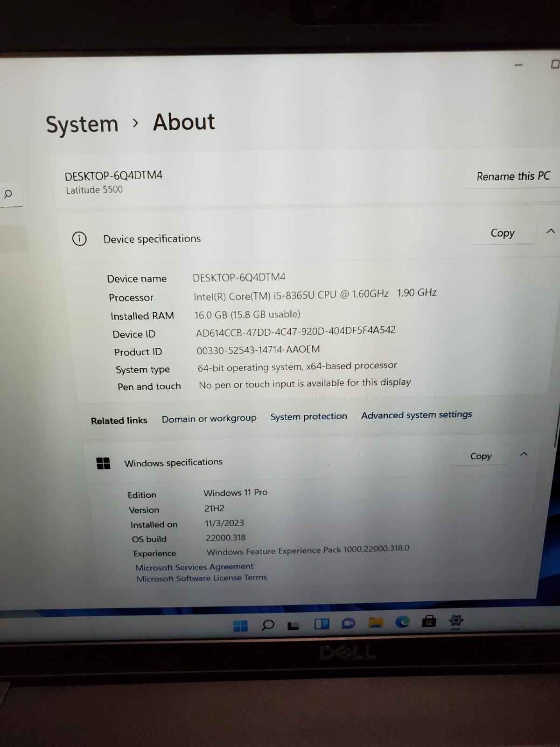Click Version value 21H2

[214, 508]
